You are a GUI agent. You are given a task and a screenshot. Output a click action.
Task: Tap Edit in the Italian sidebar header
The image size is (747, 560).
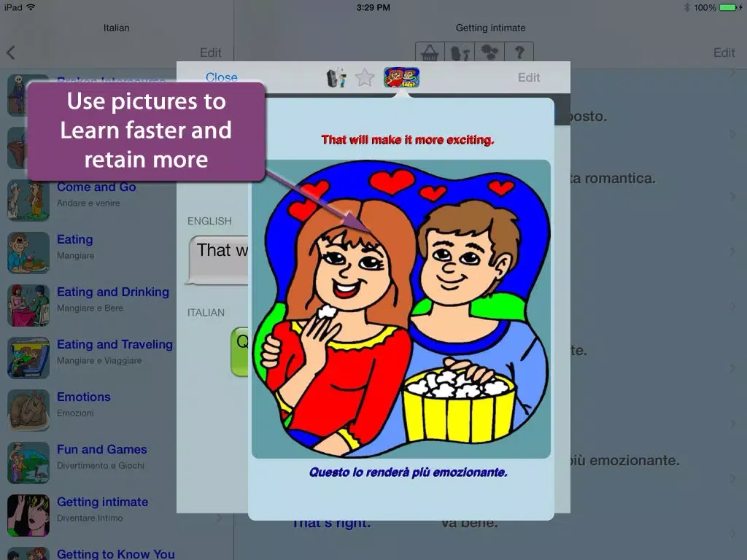click(x=210, y=52)
